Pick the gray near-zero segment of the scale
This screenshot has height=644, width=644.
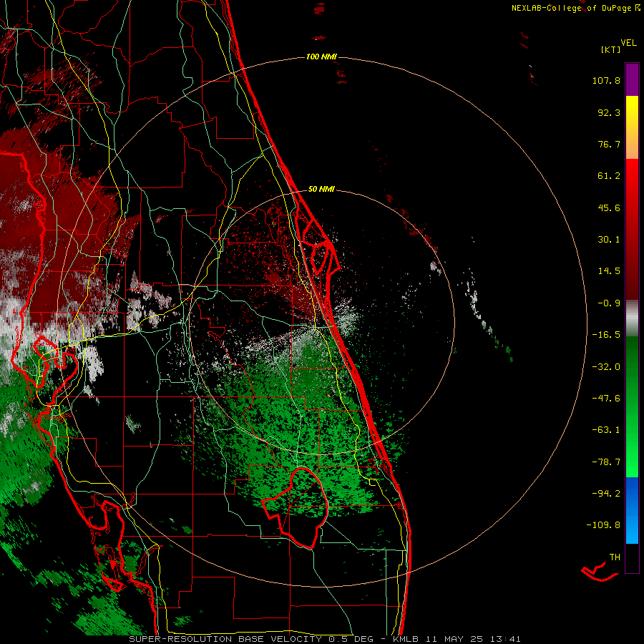(x=632, y=318)
